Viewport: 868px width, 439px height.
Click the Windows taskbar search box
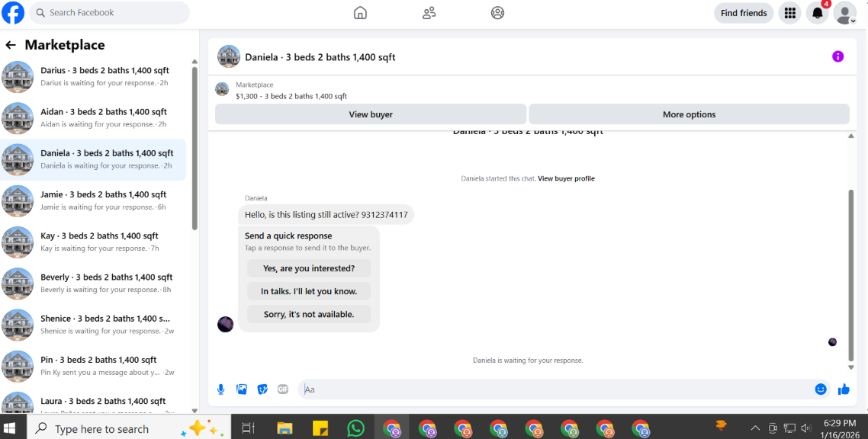(128, 428)
